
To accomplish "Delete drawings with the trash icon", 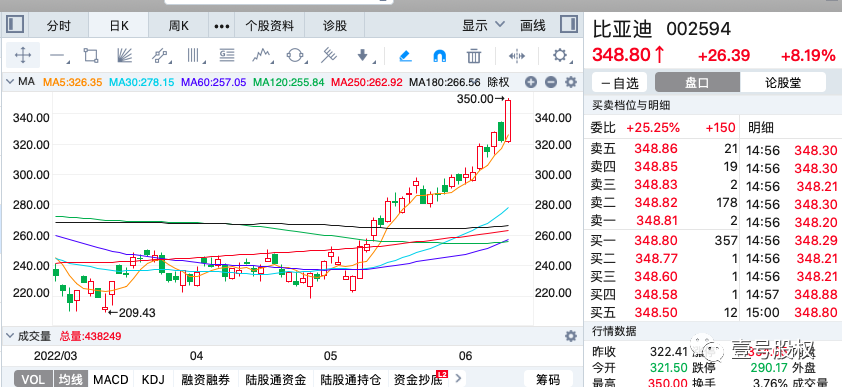I will coord(473,55).
